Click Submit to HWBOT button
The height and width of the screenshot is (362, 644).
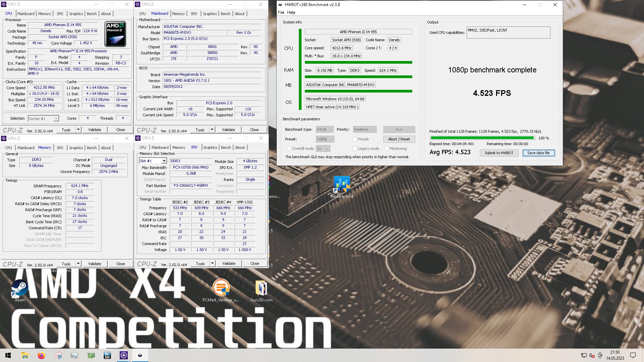pos(499,153)
